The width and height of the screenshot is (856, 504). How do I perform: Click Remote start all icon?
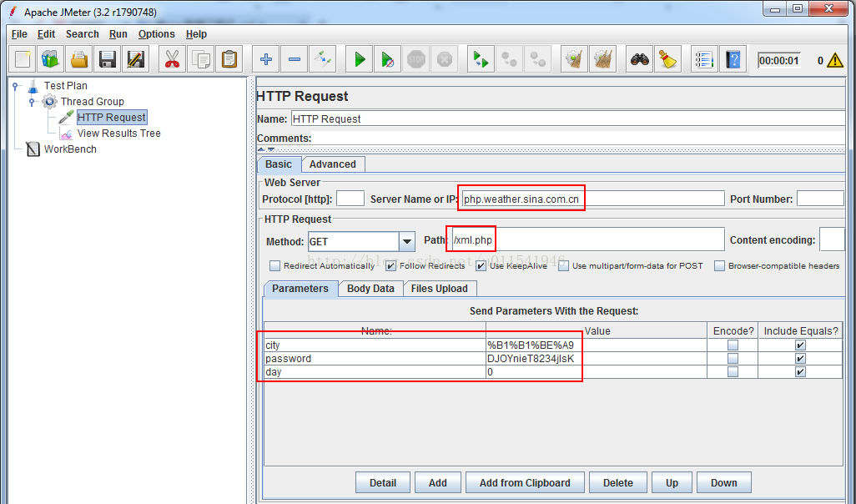tap(481, 59)
